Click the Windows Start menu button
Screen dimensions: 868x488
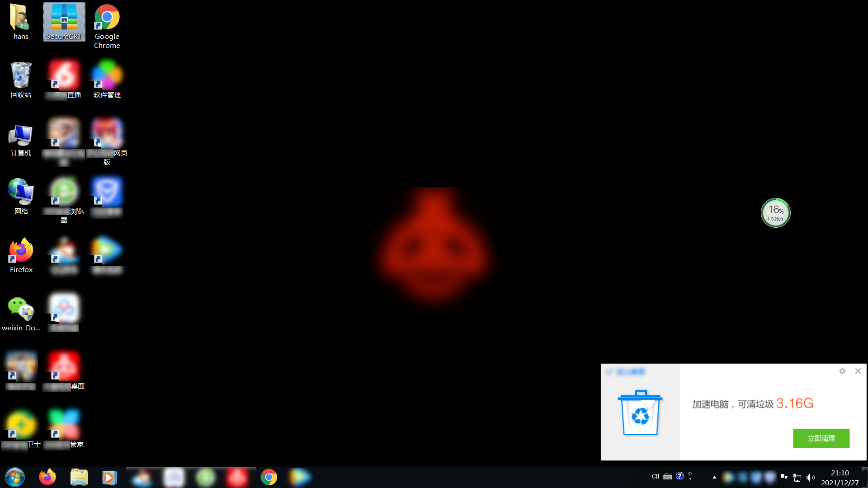(x=15, y=477)
